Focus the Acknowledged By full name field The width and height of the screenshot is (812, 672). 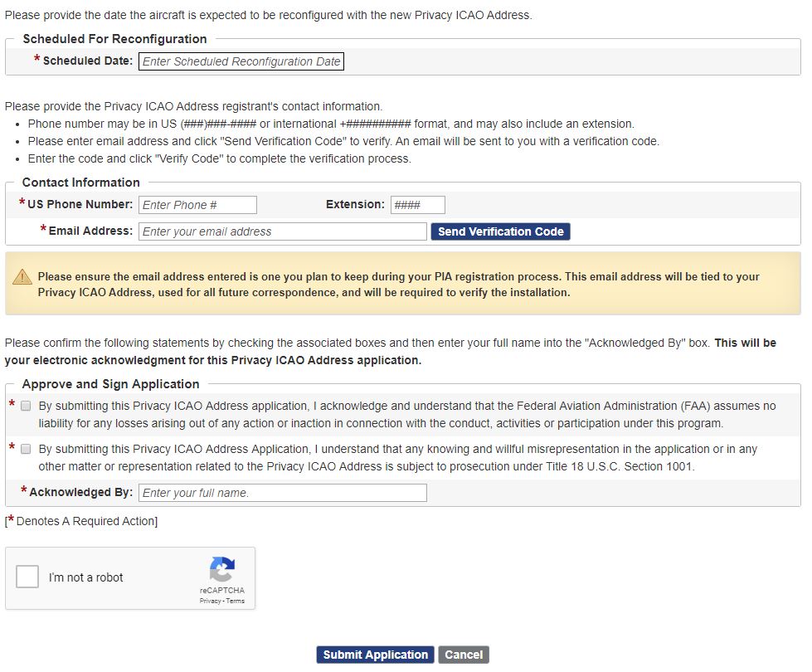(282, 493)
